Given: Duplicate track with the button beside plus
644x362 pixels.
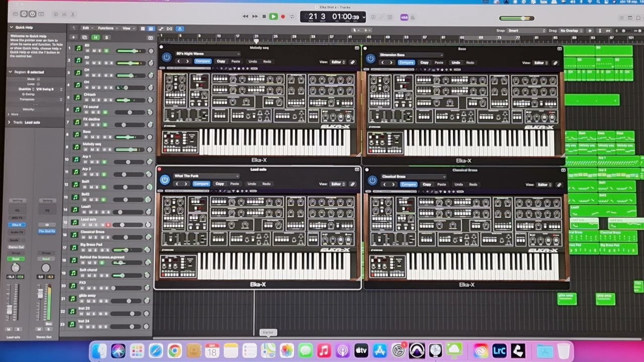Looking at the screenshot, I should pos(84,37).
